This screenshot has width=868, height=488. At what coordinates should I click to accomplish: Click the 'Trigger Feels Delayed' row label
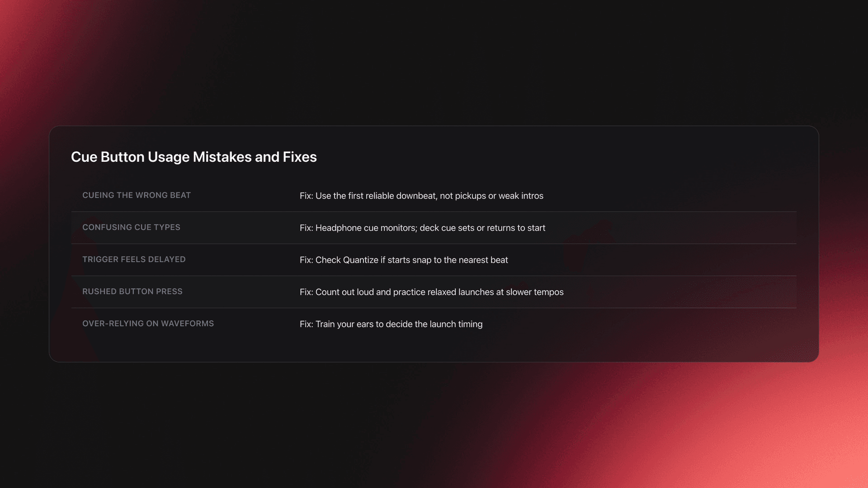(134, 259)
